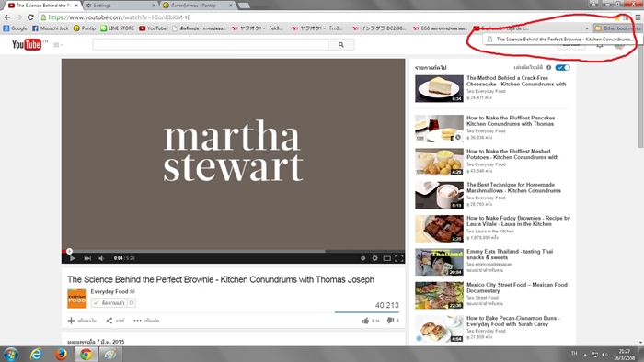Toggle the autoplay switch off
The height and width of the screenshot is (362, 644).
pyautogui.click(x=563, y=68)
